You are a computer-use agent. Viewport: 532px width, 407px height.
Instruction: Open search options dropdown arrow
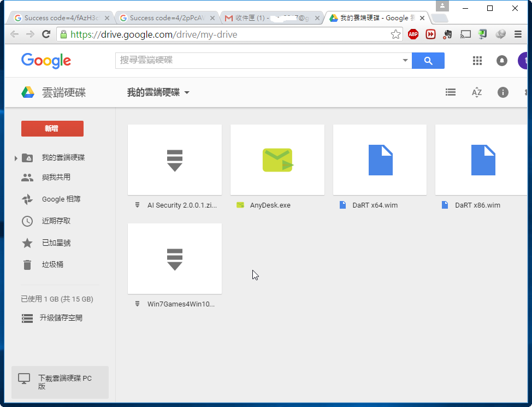click(x=405, y=61)
